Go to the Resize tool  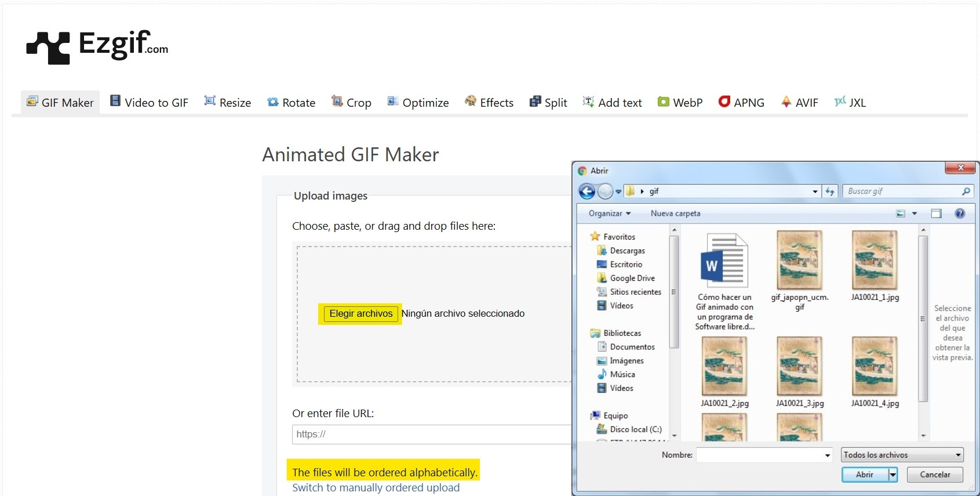click(227, 103)
